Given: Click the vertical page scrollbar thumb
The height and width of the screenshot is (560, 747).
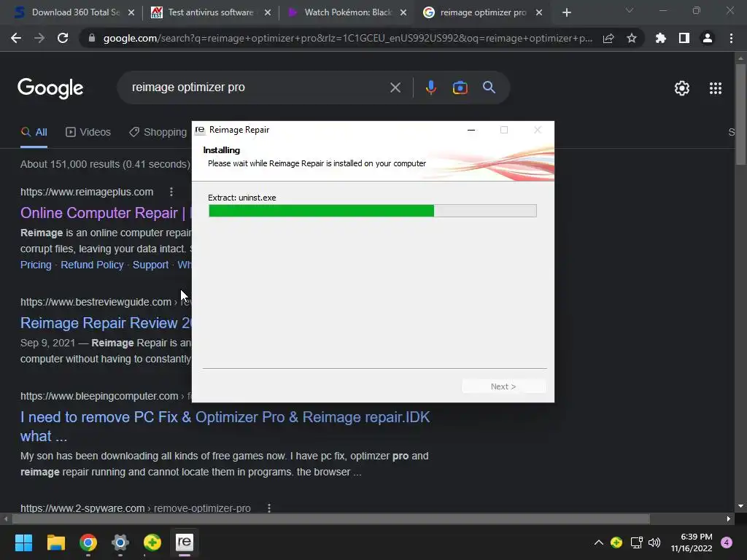Looking at the screenshot, I should click(x=740, y=114).
